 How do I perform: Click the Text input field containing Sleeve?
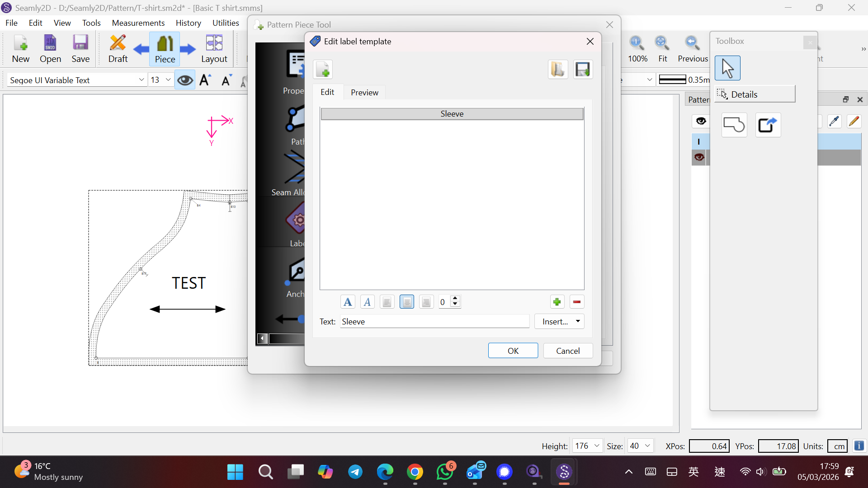pyautogui.click(x=434, y=321)
